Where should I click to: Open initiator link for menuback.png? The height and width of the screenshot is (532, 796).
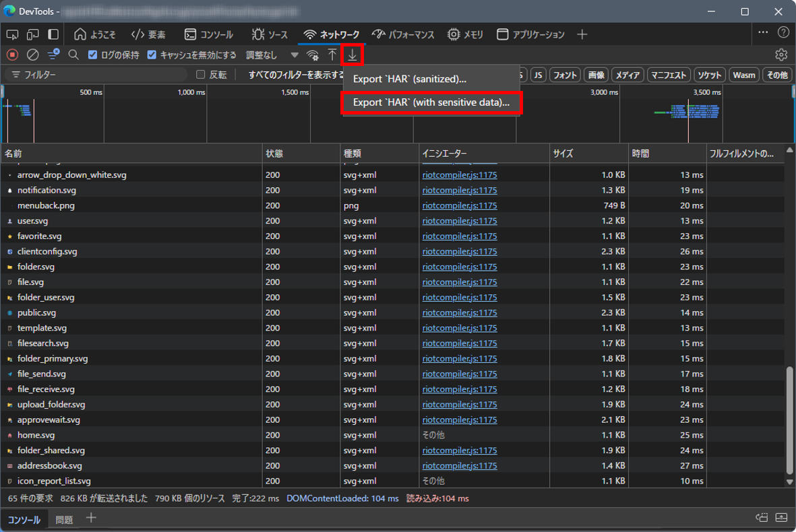coord(460,205)
